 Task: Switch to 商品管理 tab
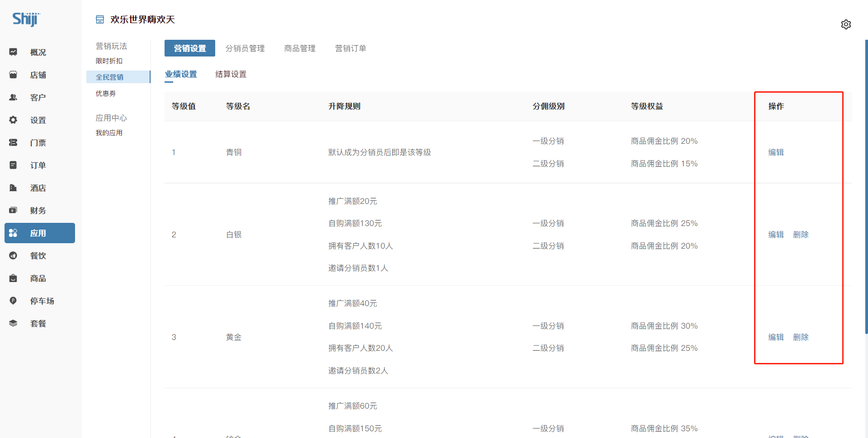pos(300,48)
